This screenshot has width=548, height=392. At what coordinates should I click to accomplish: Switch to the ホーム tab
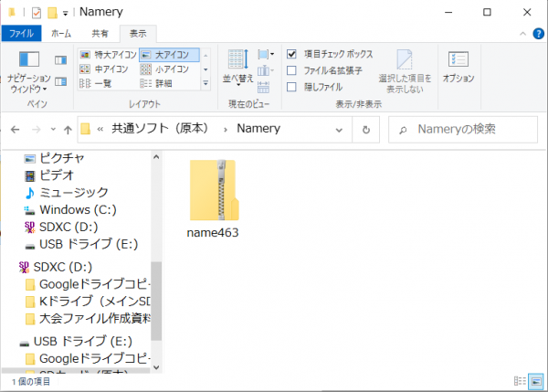point(61,34)
